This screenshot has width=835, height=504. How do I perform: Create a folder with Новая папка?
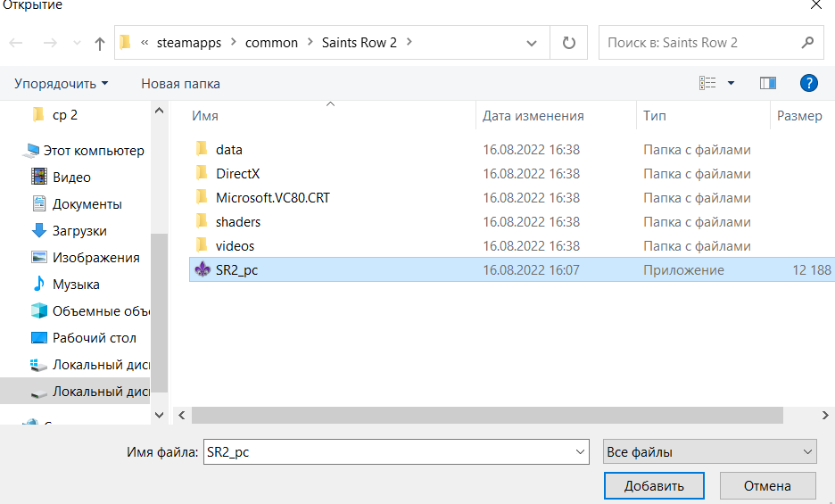point(180,84)
